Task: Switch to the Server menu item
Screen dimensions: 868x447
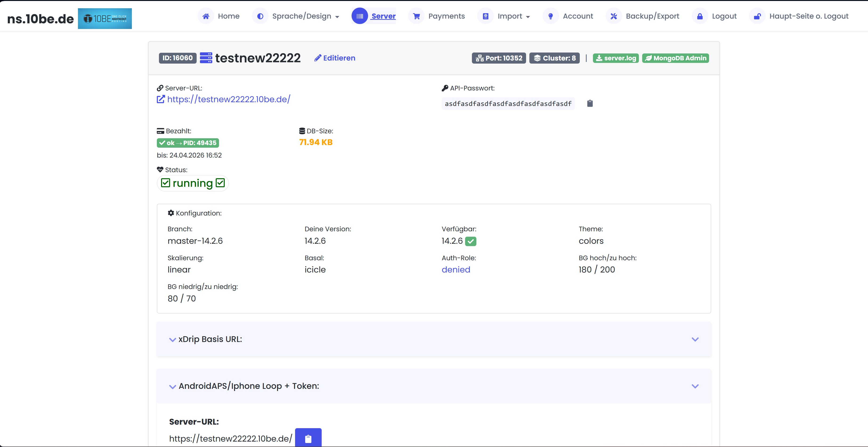Action: tap(383, 16)
